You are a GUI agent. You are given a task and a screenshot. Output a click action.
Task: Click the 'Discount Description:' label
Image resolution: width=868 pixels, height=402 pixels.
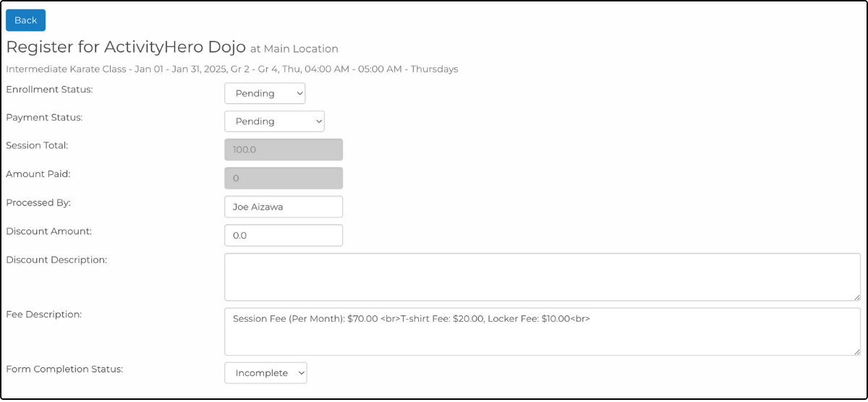click(x=56, y=260)
